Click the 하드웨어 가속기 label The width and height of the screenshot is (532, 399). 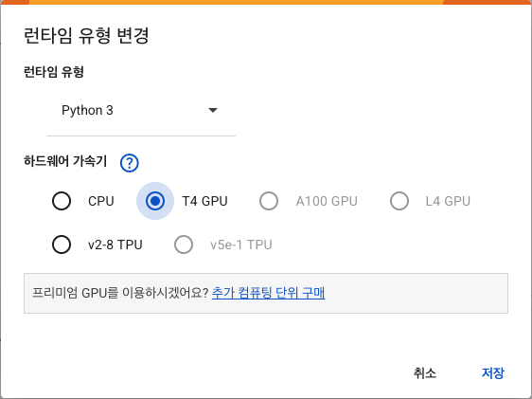click(65, 161)
